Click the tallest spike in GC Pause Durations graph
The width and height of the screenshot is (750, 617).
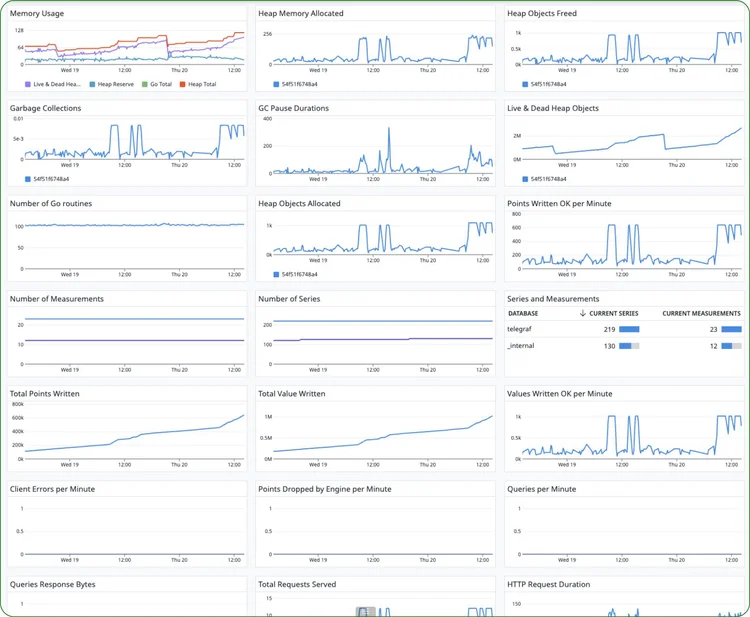tap(389, 129)
